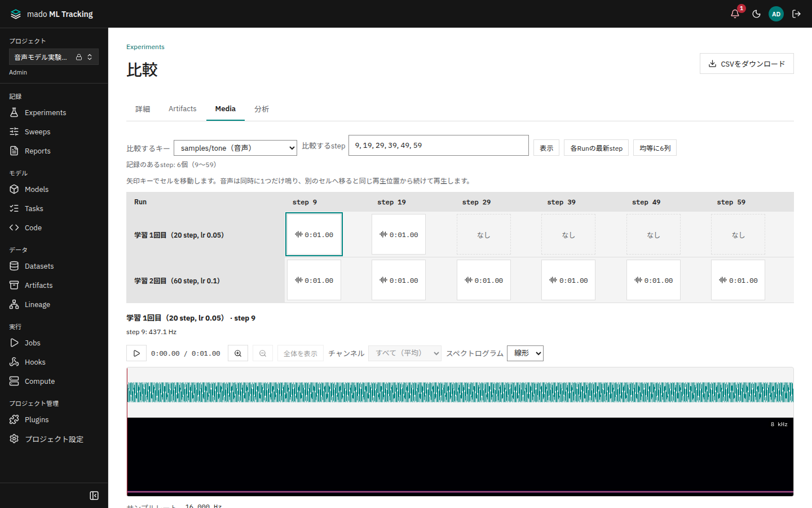Click the 均等に6列 button
This screenshot has width=812, height=508.
pos(655,148)
